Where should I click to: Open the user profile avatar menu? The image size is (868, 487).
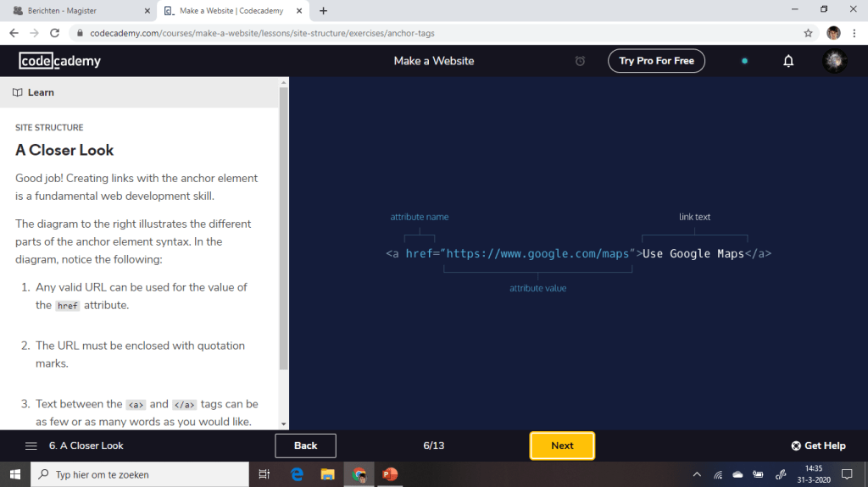point(834,61)
